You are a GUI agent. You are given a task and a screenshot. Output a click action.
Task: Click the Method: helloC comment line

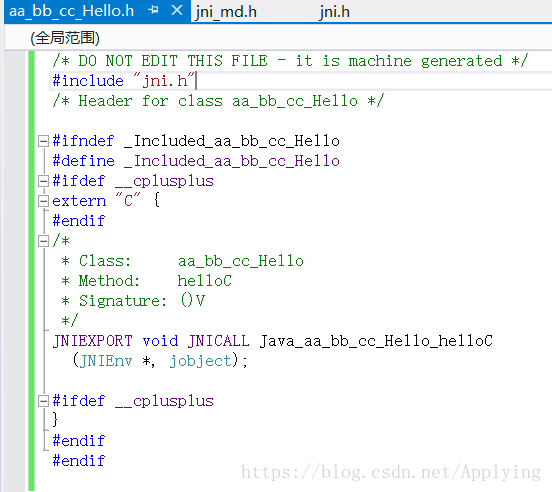click(x=146, y=281)
